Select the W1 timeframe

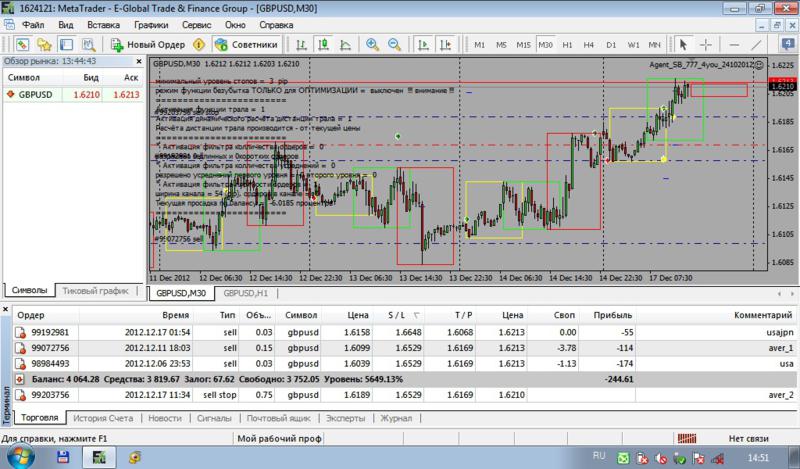pos(634,45)
